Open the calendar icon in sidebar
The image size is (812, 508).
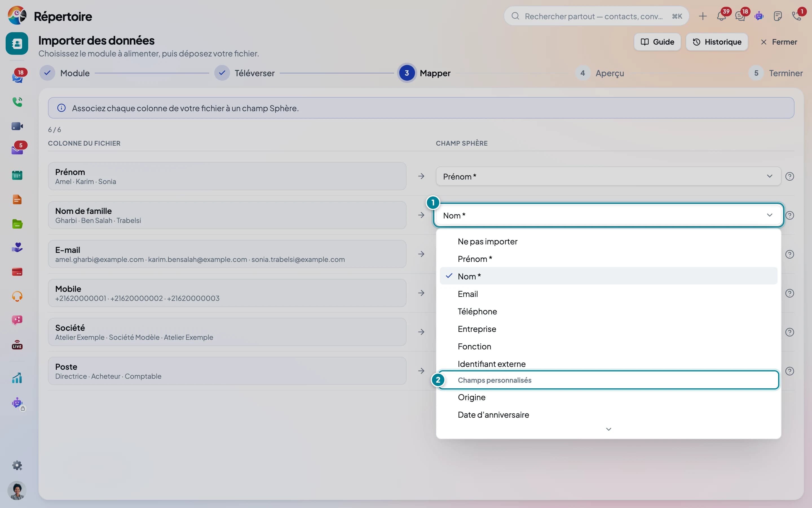[17, 175]
